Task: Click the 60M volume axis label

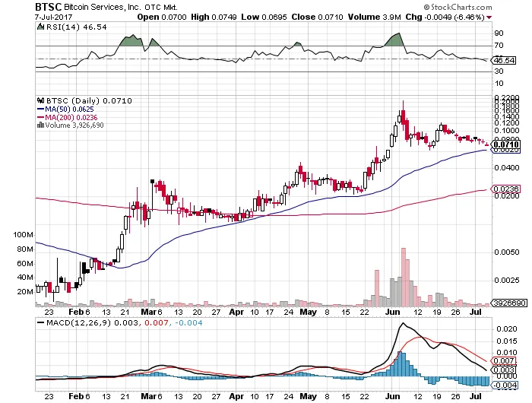Action: pyautogui.click(x=25, y=264)
